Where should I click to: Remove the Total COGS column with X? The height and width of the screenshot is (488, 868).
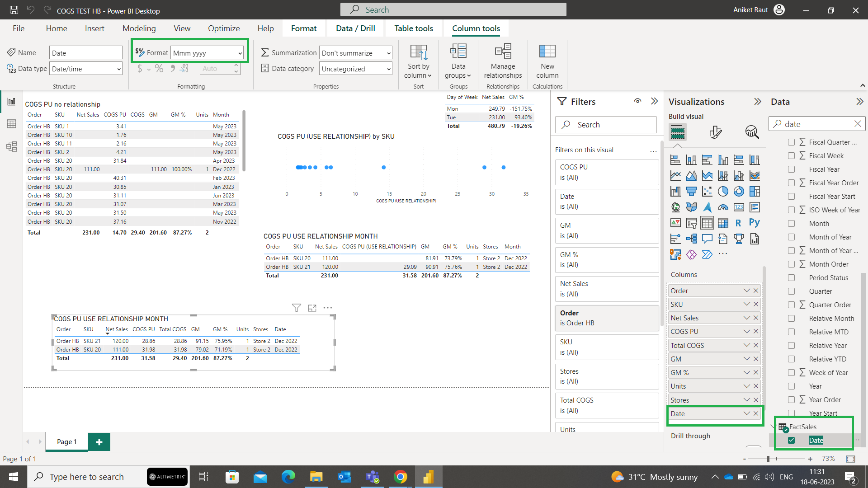pos(756,345)
